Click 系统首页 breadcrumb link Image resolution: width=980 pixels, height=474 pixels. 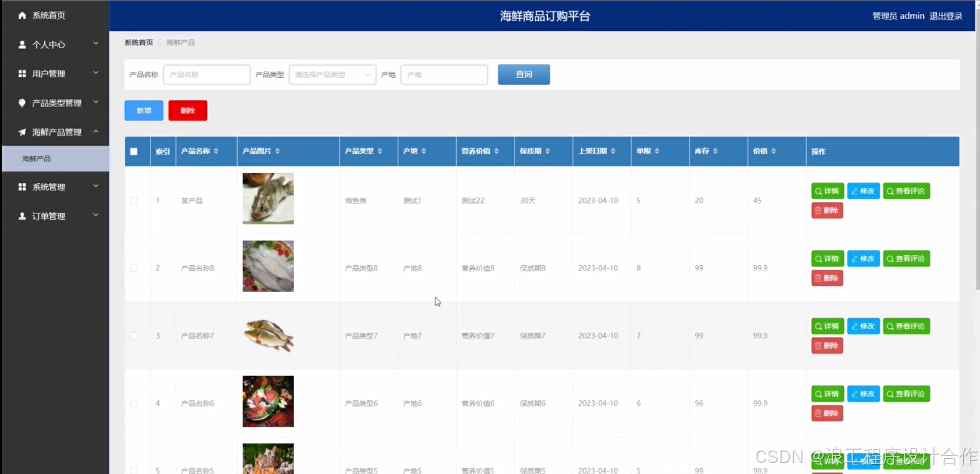coord(138,42)
